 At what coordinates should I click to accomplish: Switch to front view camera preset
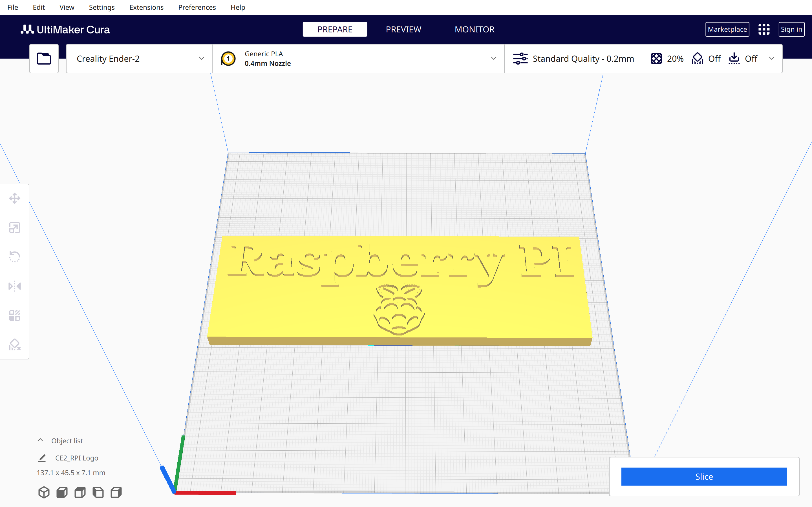click(x=62, y=492)
